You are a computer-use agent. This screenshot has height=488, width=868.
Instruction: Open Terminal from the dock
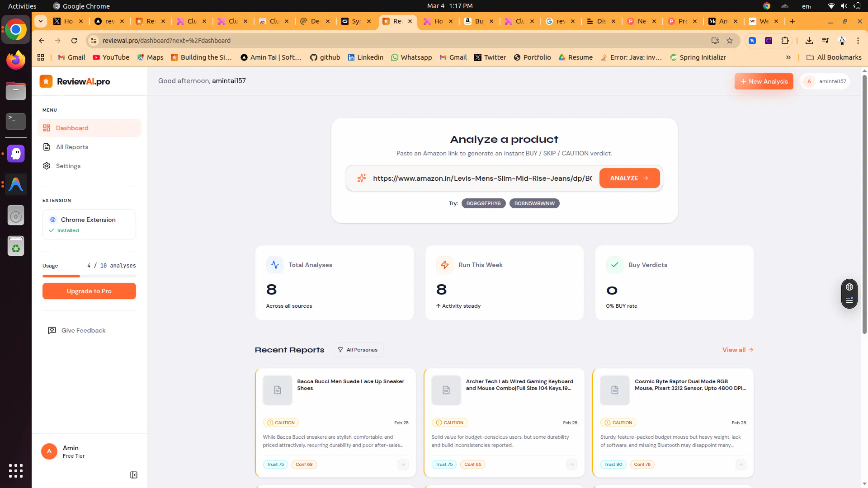(16, 121)
